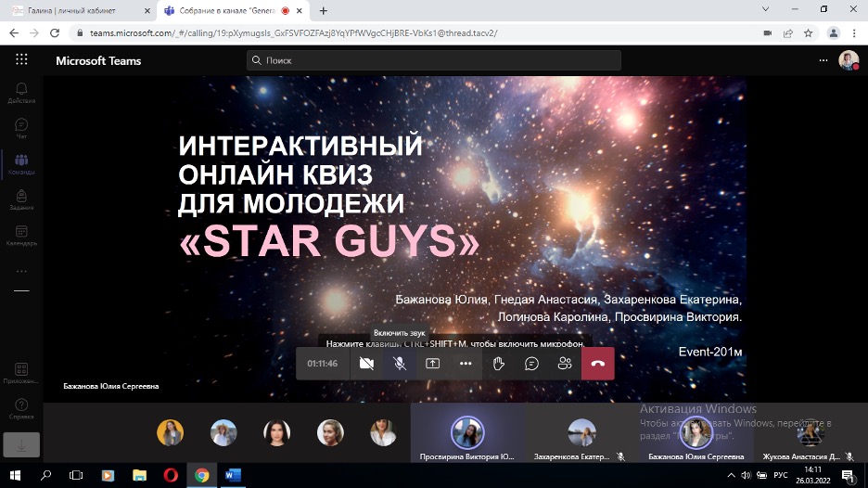Open Word from the Windows taskbar
Screen dimensions: 868x488
[x=233, y=475]
